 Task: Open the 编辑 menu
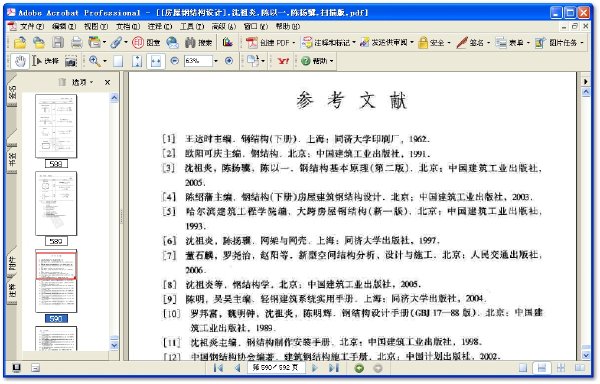(64, 26)
